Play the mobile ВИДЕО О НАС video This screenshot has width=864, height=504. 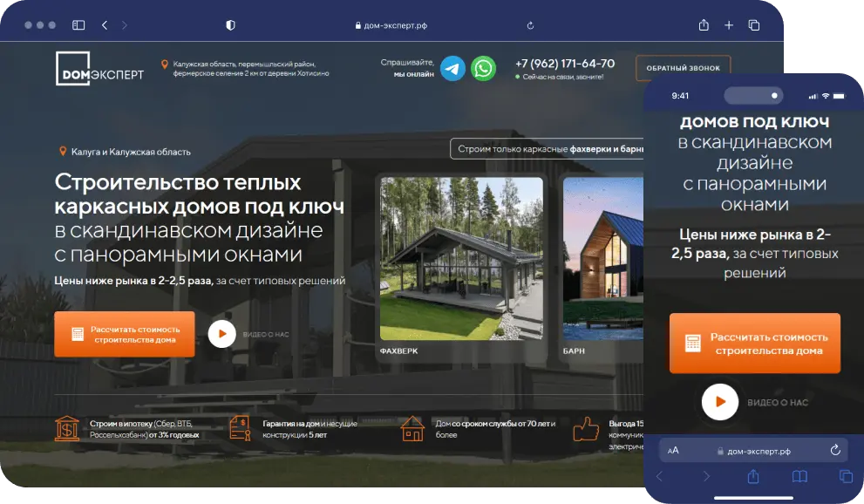click(720, 402)
